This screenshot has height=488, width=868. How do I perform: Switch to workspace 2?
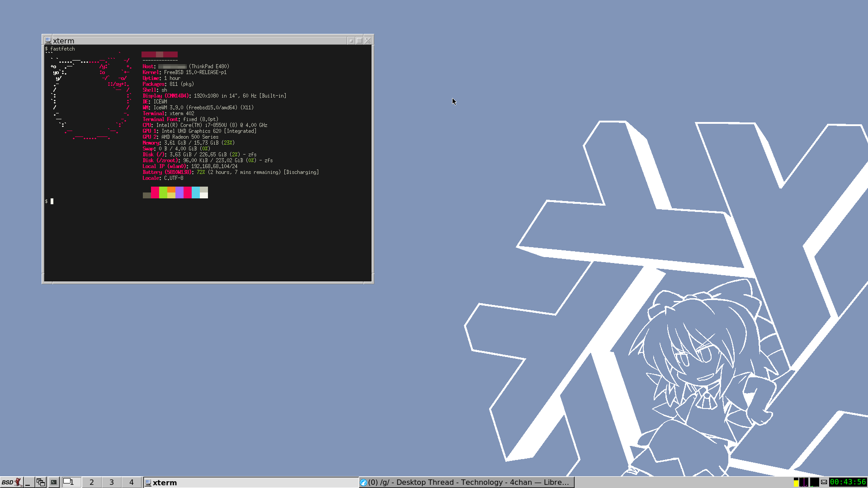pos(92,482)
